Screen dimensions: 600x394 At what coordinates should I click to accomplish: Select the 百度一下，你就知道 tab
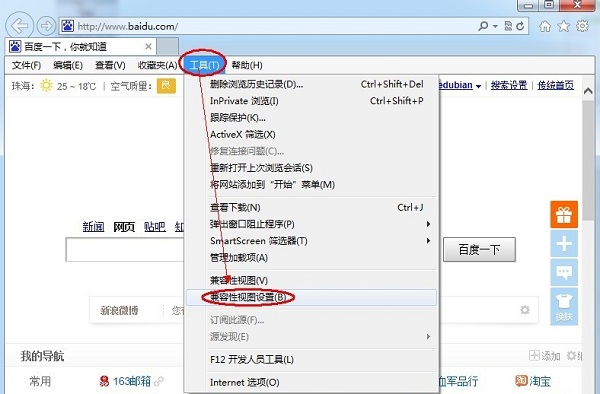tap(81, 47)
